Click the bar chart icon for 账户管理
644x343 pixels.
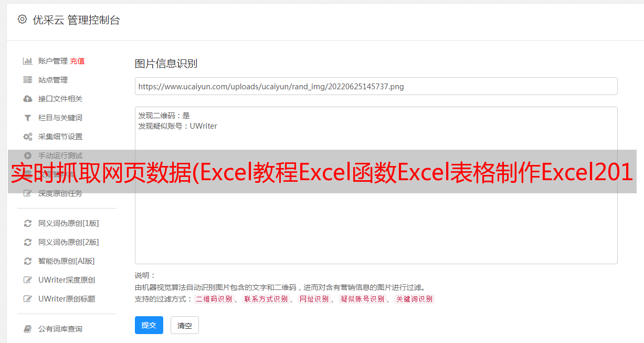click(28, 61)
